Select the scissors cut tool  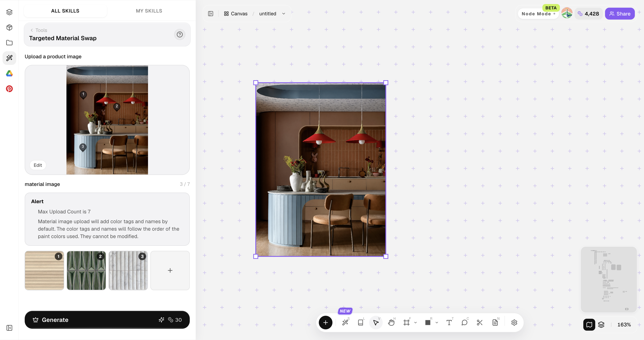pyautogui.click(x=480, y=323)
